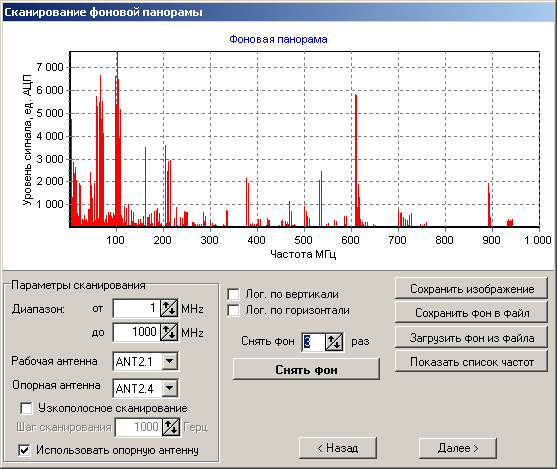
Task: Click the 'раз' label after count field
Action: [360, 341]
